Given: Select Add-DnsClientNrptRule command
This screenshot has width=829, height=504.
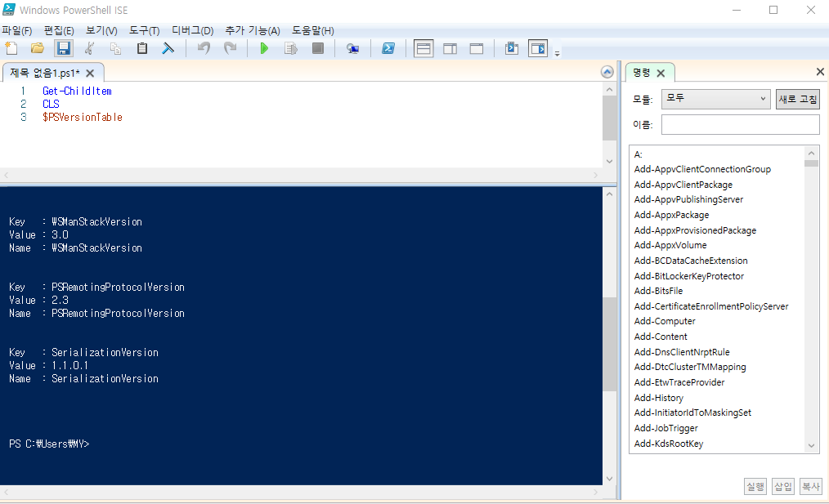Looking at the screenshot, I should (682, 352).
